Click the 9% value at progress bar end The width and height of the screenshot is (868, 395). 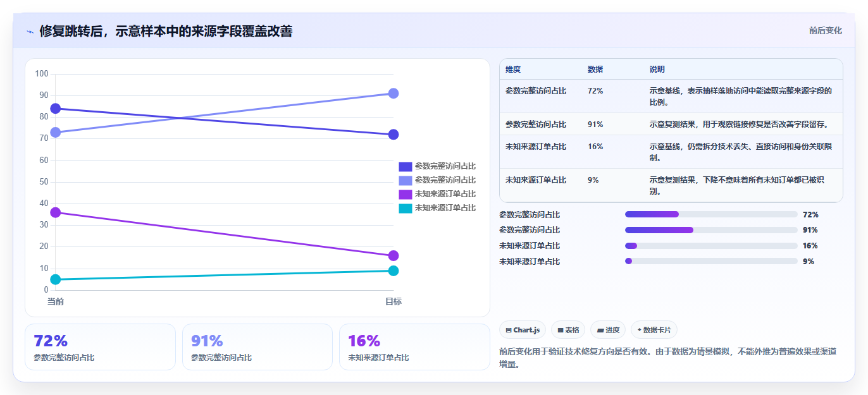pos(809,262)
